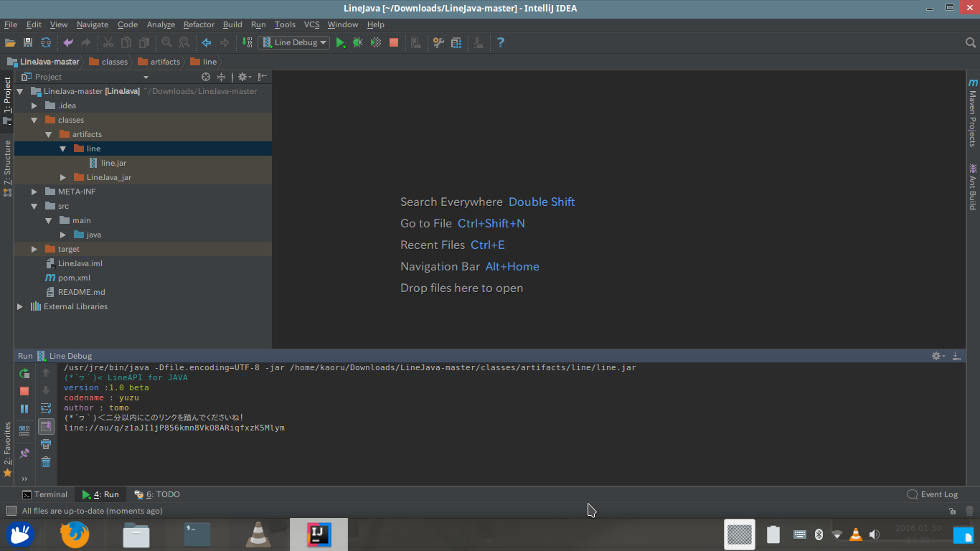Image resolution: width=980 pixels, height=551 pixels.
Task: Restore the layout in the Run panel
Action: click(x=24, y=430)
